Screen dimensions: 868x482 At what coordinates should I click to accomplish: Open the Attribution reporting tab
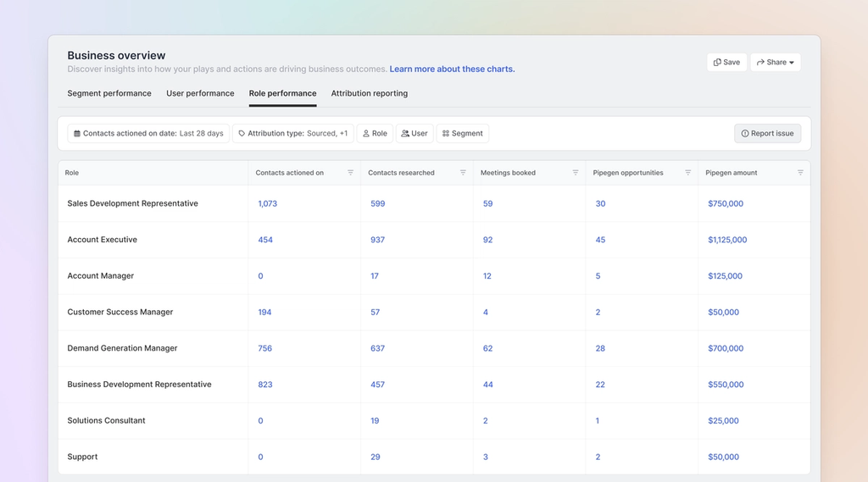click(x=369, y=93)
